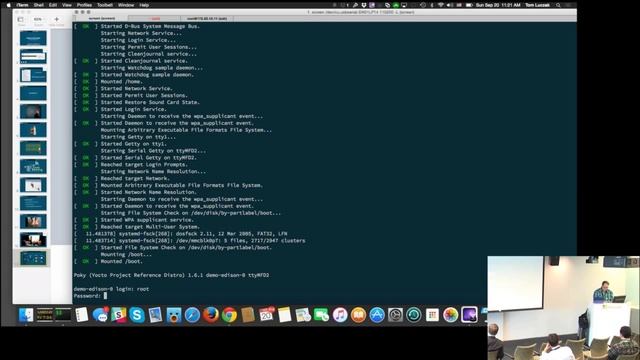This screenshot has width=640, height=360.
Task: Open iBooks from the Dock
Action: pos(358,315)
